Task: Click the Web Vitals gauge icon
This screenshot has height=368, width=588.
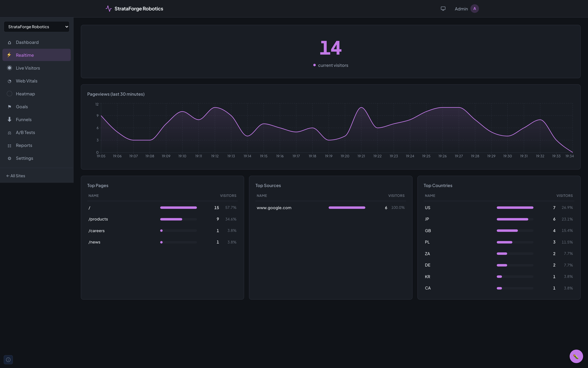Action: click(x=9, y=81)
